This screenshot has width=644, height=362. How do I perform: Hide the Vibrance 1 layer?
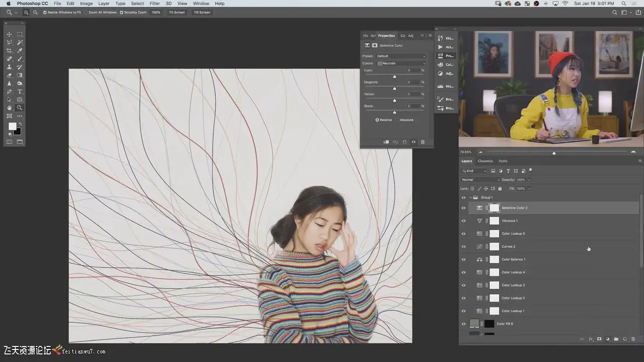(x=463, y=221)
